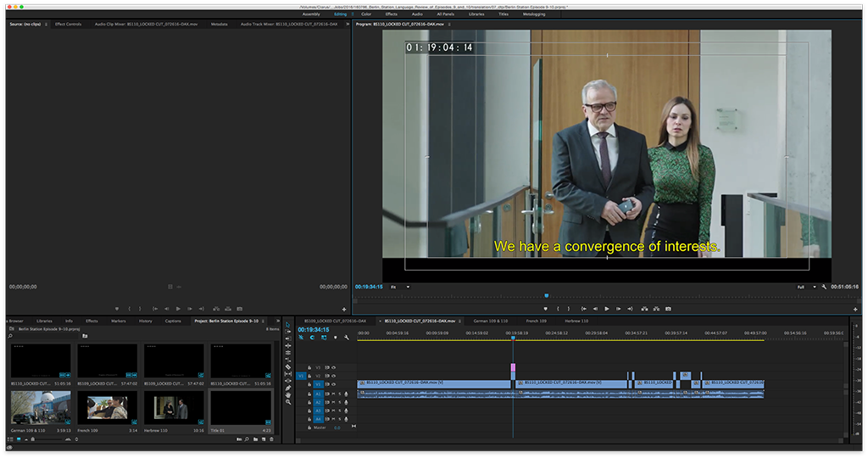
Task: Select the Pen tool in tools panel
Action: coord(288,388)
